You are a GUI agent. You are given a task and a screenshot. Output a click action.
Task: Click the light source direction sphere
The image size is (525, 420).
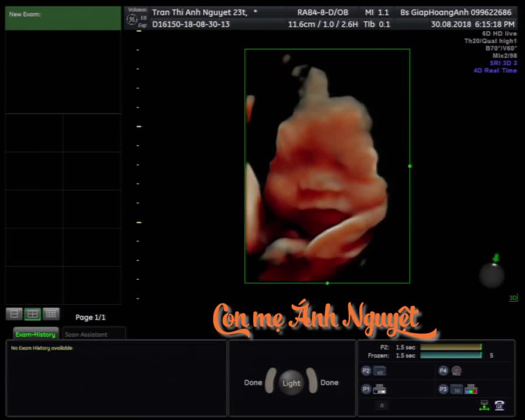point(492,275)
